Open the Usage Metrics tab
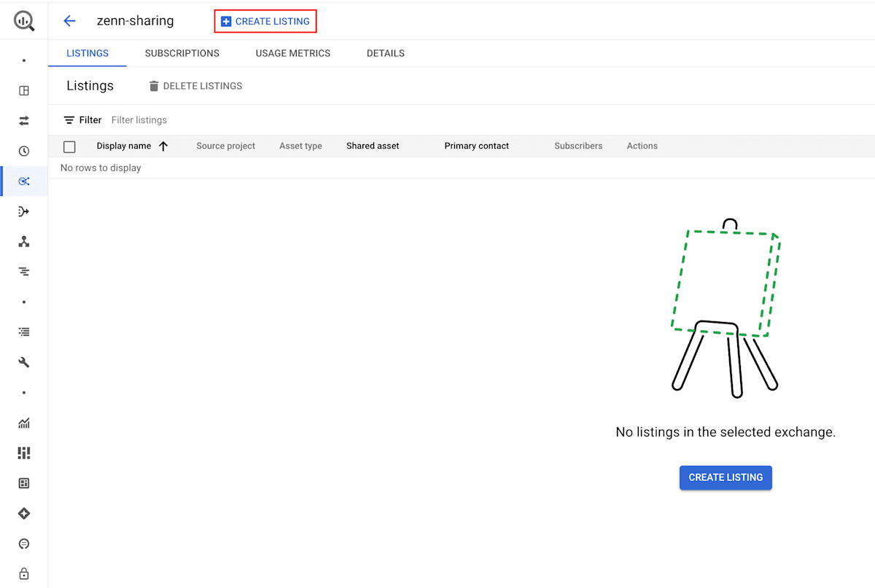875x588 pixels. [x=293, y=53]
